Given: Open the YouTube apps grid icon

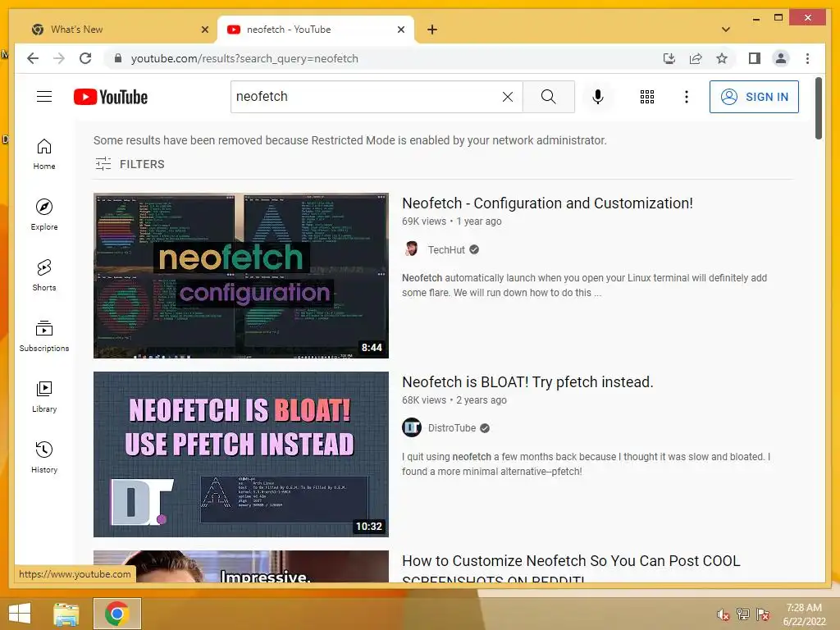Looking at the screenshot, I should click(x=647, y=97).
